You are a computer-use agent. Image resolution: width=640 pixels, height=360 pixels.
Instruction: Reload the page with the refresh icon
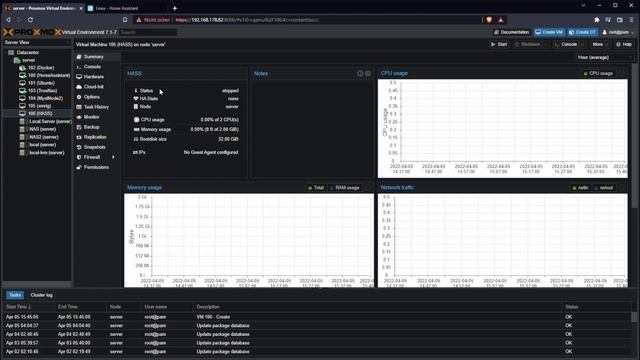30,20
